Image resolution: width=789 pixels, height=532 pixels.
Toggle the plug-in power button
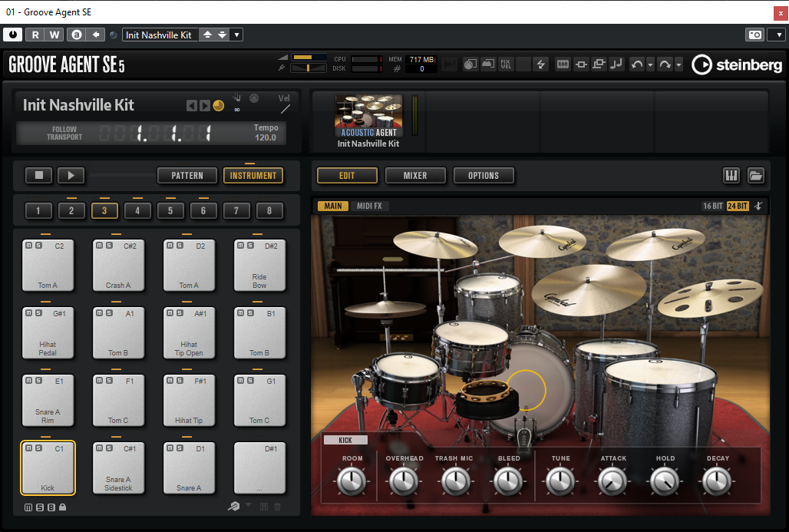pos(13,35)
